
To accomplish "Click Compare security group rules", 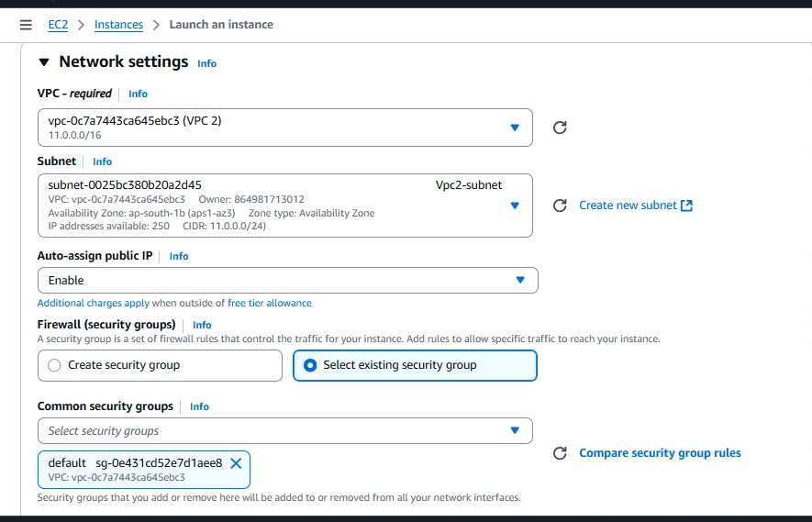I will 660,453.
